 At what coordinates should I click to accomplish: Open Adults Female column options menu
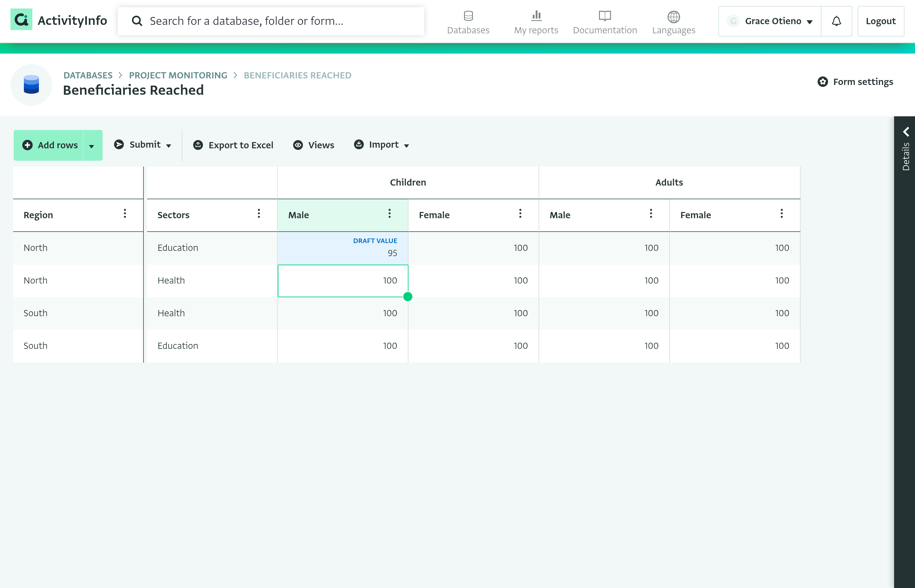pyautogui.click(x=782, y=213)
